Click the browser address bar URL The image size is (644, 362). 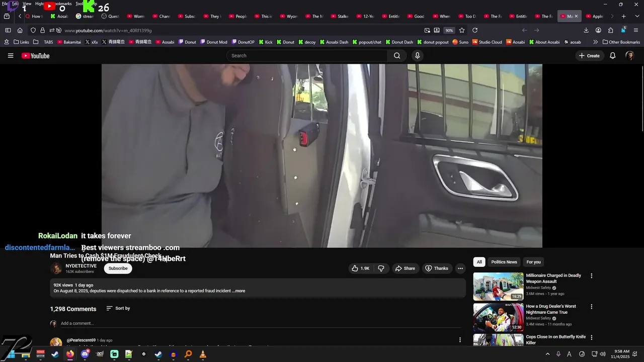108,30
